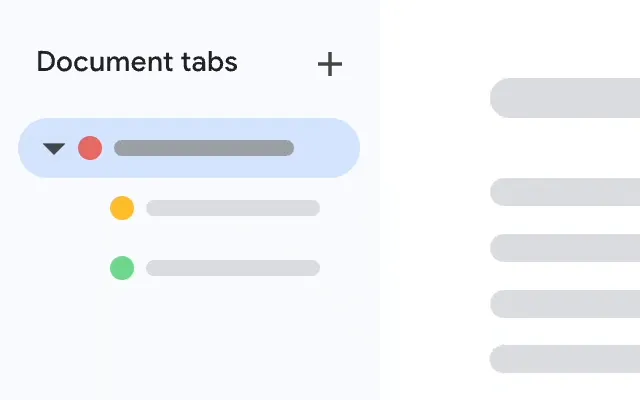Click the green circle subtab icon
This screenshot has height=400, width=640.
coord(122,268)
